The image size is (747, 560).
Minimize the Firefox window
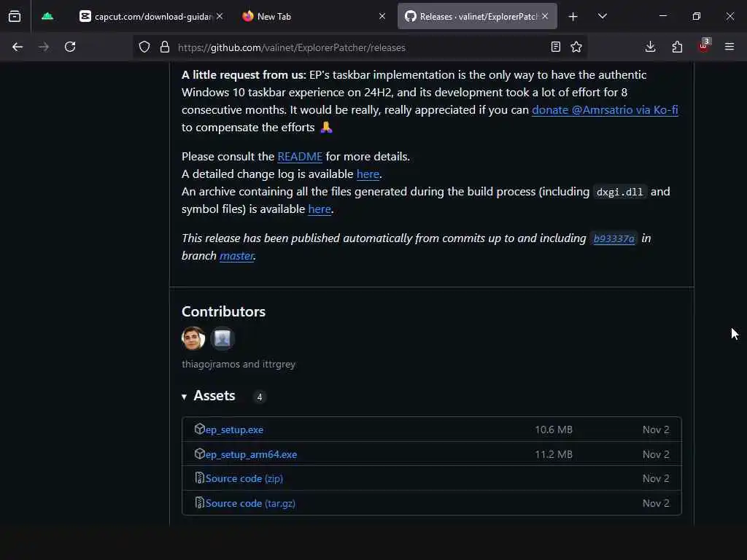click(x=662, y=16)
